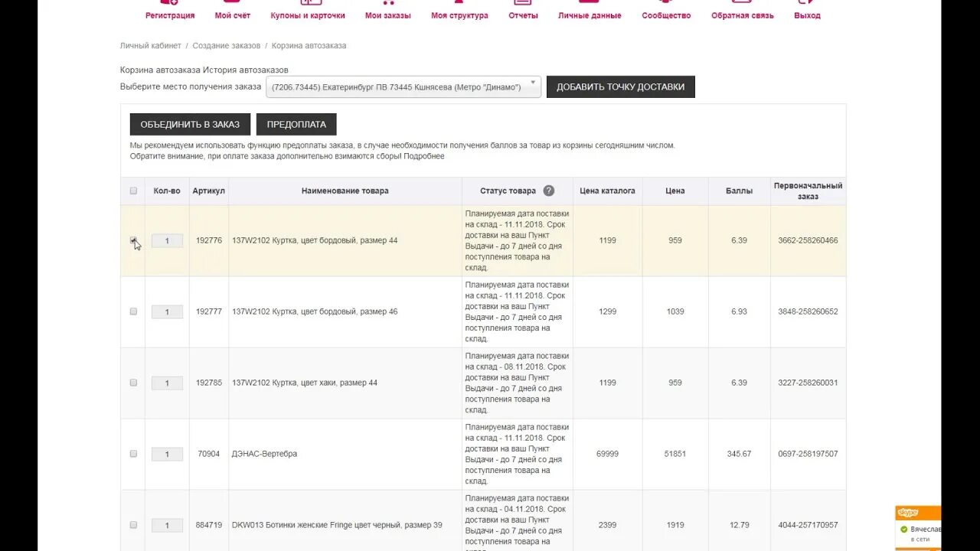
Task: Check the row for Ботинки женские Fringe
Action: click(x=133, y=525)
